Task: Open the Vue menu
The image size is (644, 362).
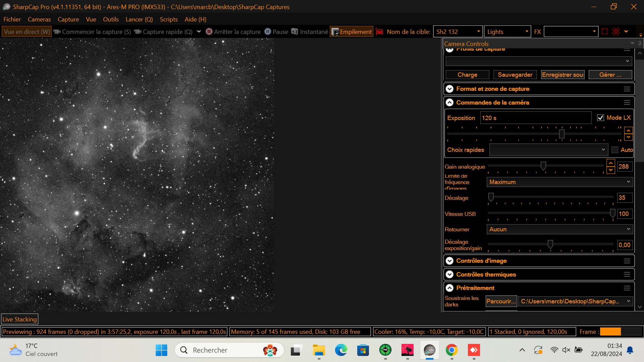Action: pos(91,19)
